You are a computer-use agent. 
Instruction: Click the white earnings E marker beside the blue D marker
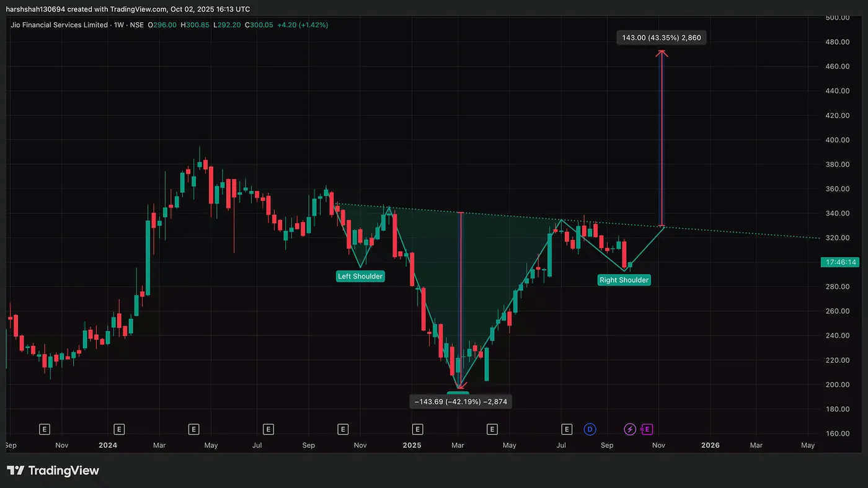click(566, 429)
